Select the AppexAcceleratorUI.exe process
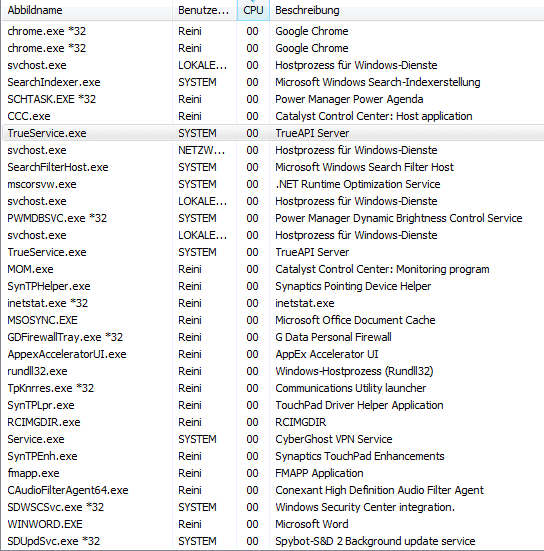Screen dimensions: 544x551 tap(67, 354)
